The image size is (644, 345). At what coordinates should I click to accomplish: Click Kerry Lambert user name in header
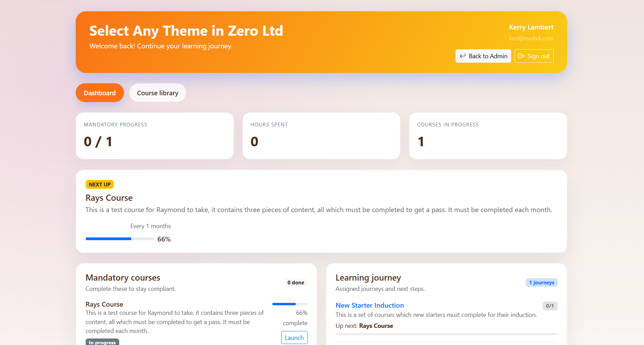pos(531,27)
